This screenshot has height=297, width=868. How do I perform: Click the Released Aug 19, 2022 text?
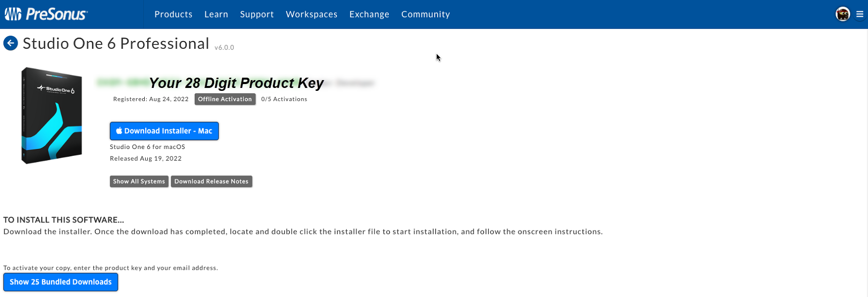[146, 158]
